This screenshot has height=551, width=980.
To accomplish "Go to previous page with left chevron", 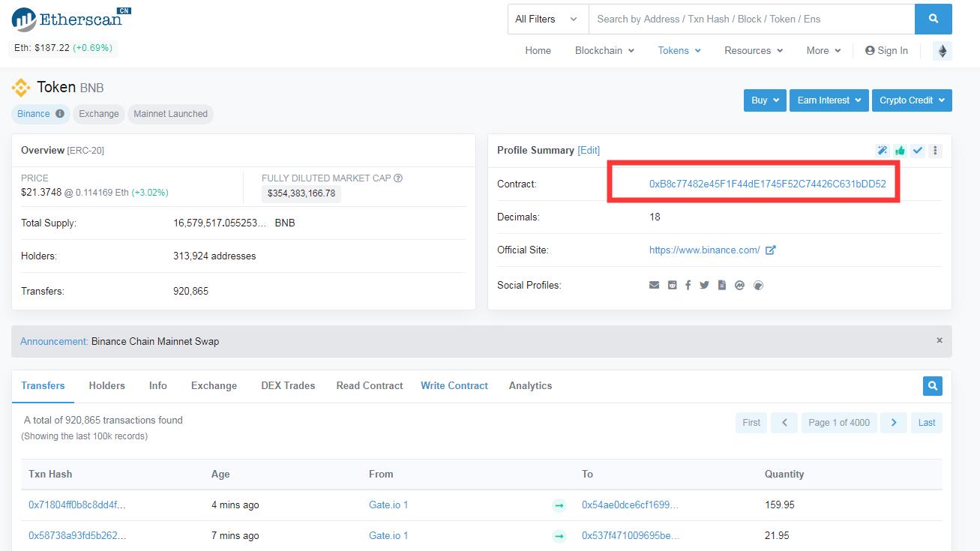I will click(784, 423).
